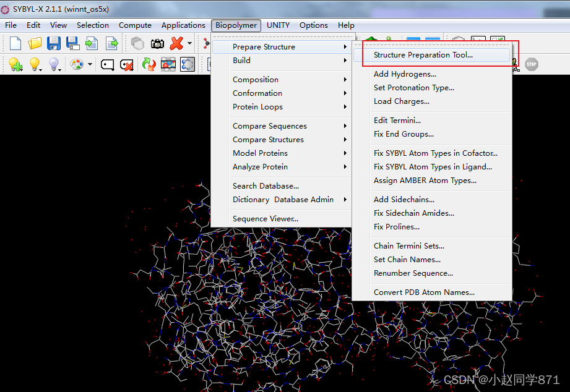Viewport: 570px width, 392px height.
Task: Expand the color palette dropdown arrow
Action: [x=90, y=64]
